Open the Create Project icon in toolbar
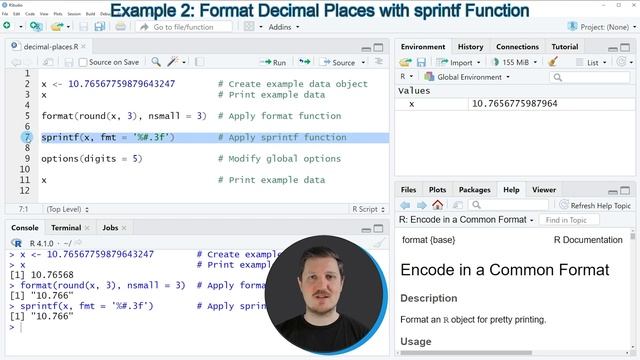This screenshot has width=640, height=360. click(x=36, y=27)
